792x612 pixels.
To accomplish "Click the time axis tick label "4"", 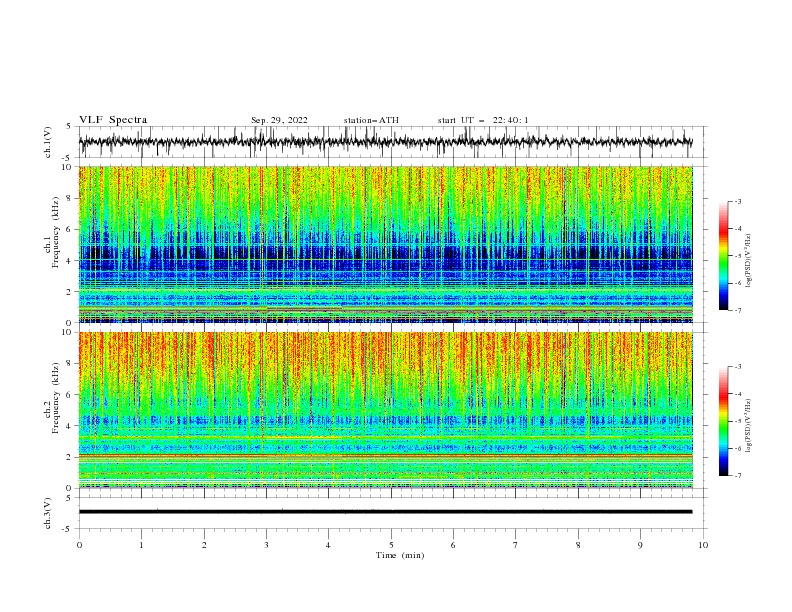I will click(x=328, y=545).
